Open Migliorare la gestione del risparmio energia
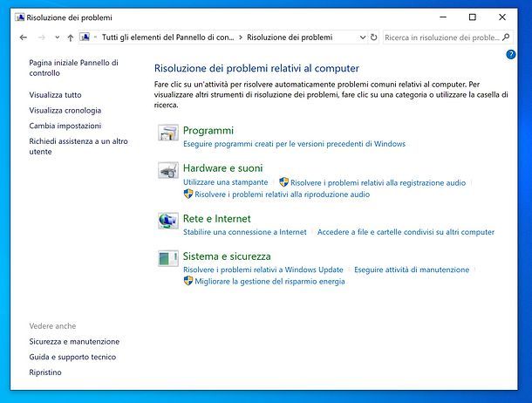Screen dimensions: 532x403 coord(269,281)
